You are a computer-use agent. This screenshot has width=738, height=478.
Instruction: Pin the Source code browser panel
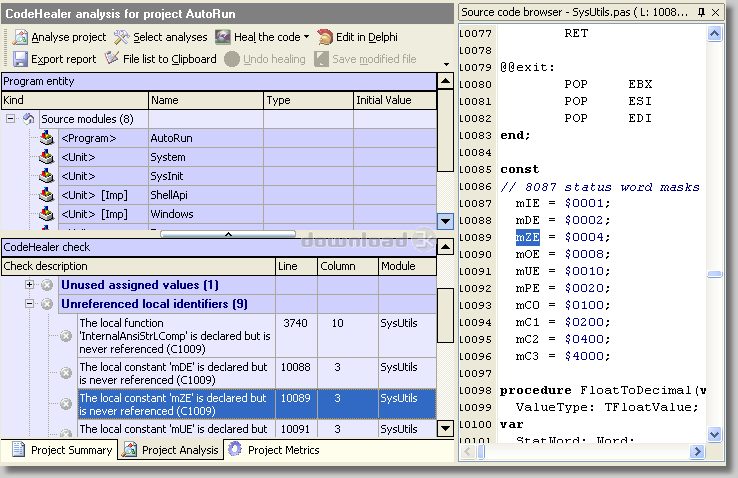[x=701, y=12]
